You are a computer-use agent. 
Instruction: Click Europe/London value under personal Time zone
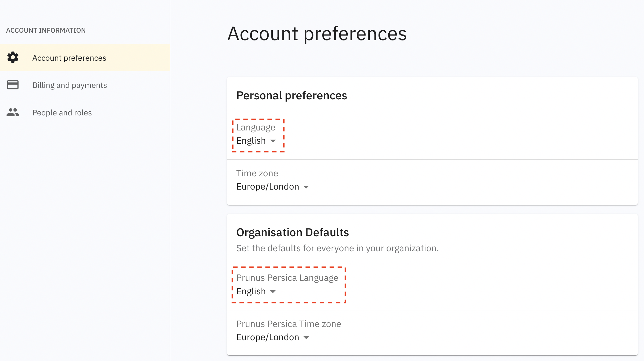pos(268,187)
